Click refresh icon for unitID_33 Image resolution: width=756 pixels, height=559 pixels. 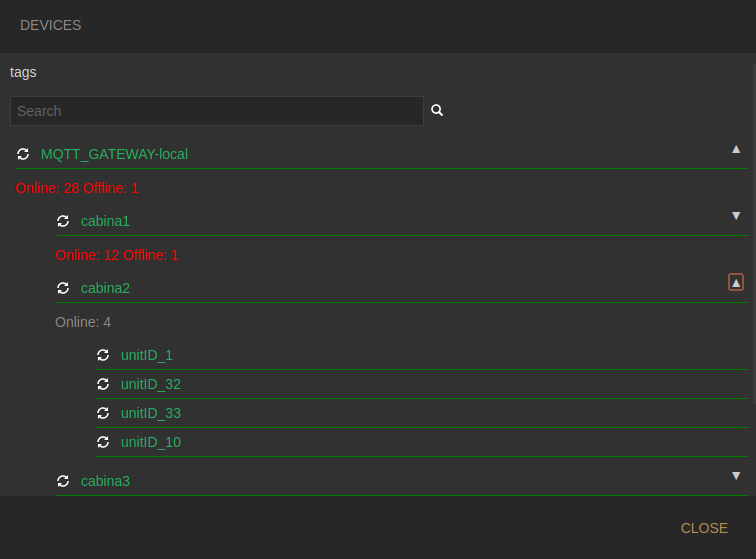pyautogui.click(x=103, y=413)
